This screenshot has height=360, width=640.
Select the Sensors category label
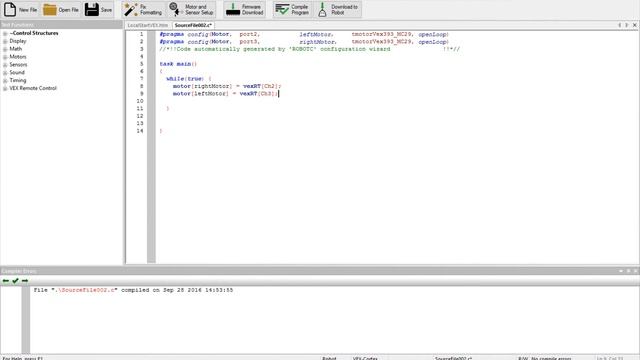click(18, 64)
